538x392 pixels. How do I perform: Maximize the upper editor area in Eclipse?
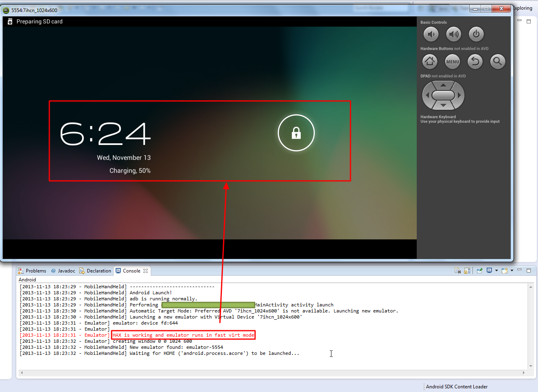pos(528,21)
